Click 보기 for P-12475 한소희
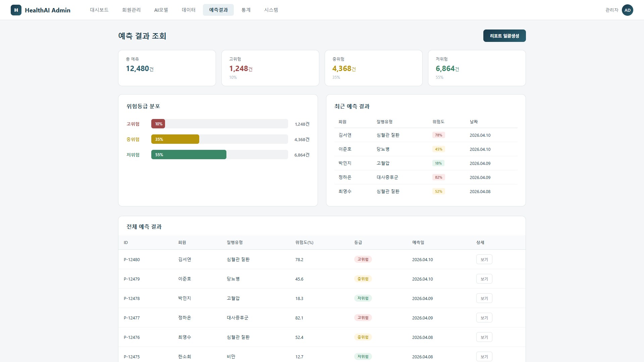This screenshot has width=644, height=362. tap(484, 357)
